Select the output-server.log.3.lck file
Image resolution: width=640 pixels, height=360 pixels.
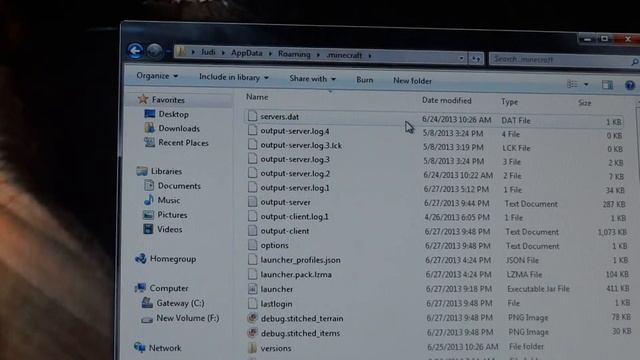301,145
